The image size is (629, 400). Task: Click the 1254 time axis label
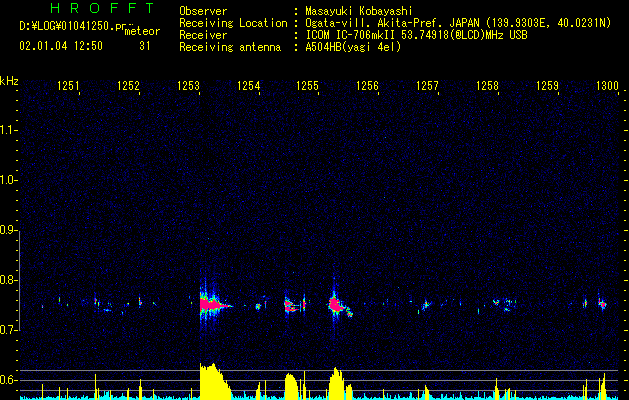tap(248, 85)
